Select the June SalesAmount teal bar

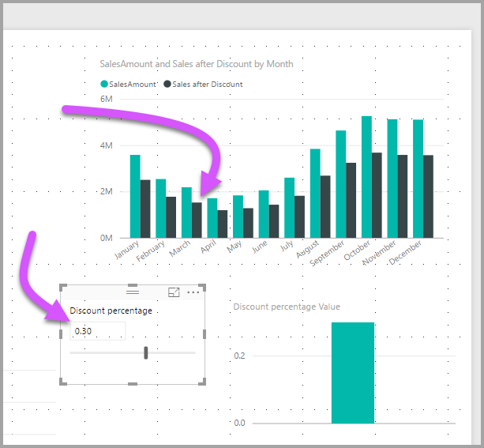click(264, 214)
